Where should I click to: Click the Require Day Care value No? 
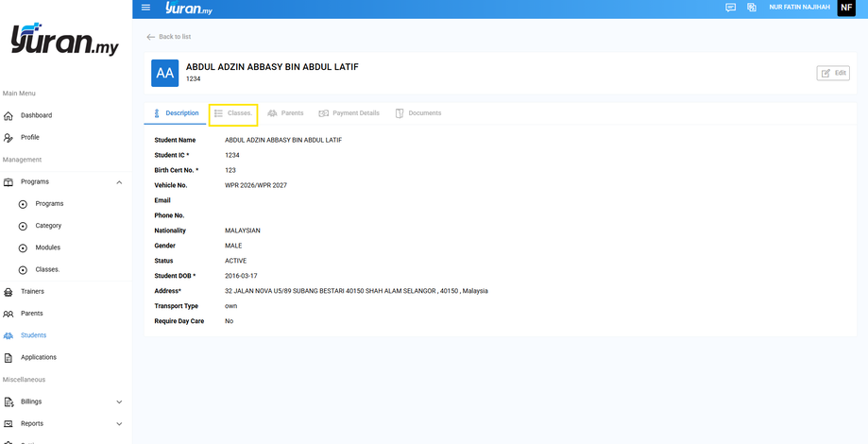tap(229, 321)
